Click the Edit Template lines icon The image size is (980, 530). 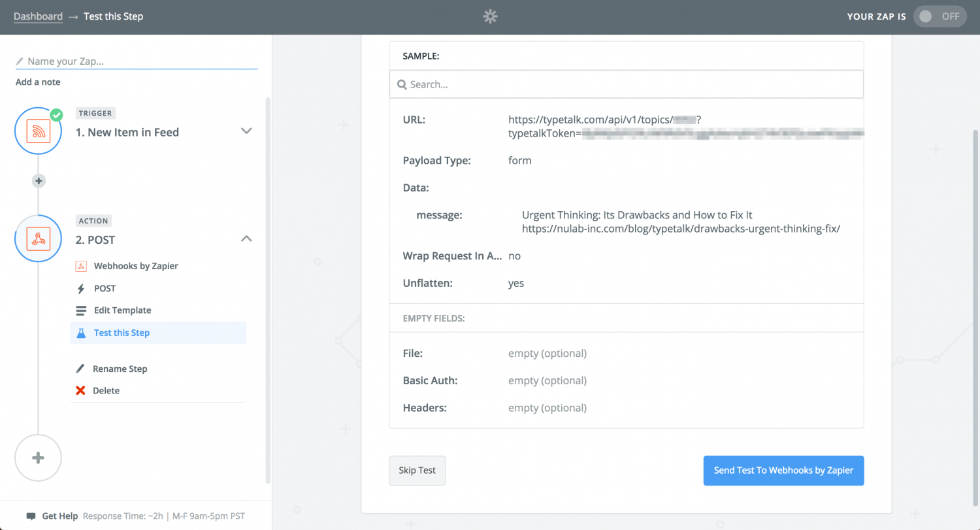tap(81, 310)
